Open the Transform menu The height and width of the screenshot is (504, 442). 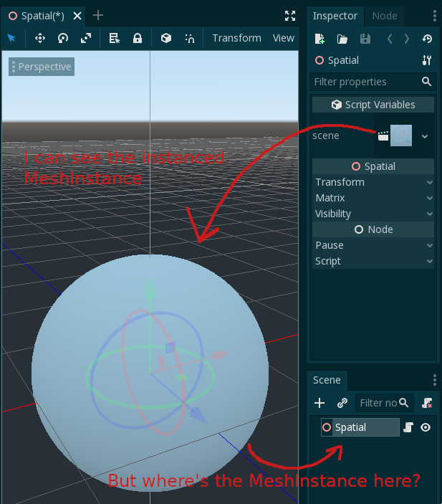tap(236, 38)
